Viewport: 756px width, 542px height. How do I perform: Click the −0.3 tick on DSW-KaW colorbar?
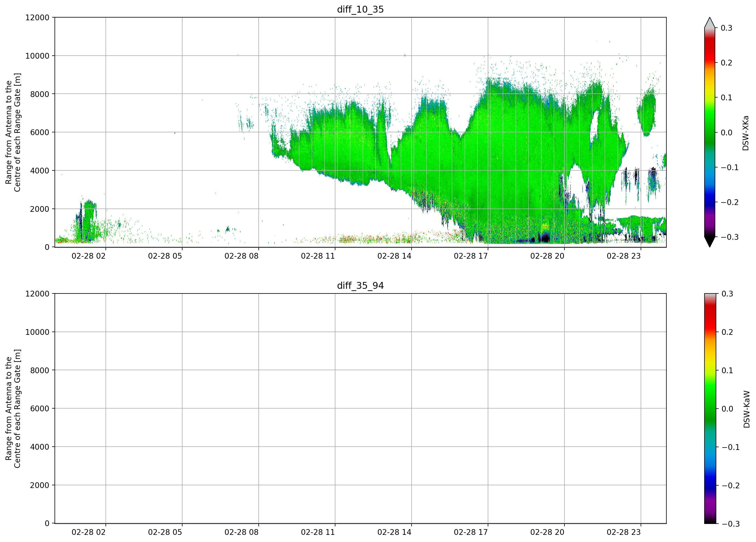click(731, 524)
